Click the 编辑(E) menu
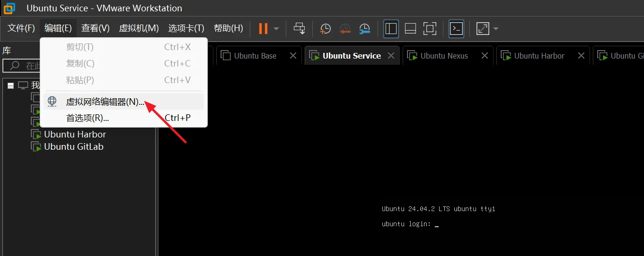644x256 pixels. tap(58, 28)
